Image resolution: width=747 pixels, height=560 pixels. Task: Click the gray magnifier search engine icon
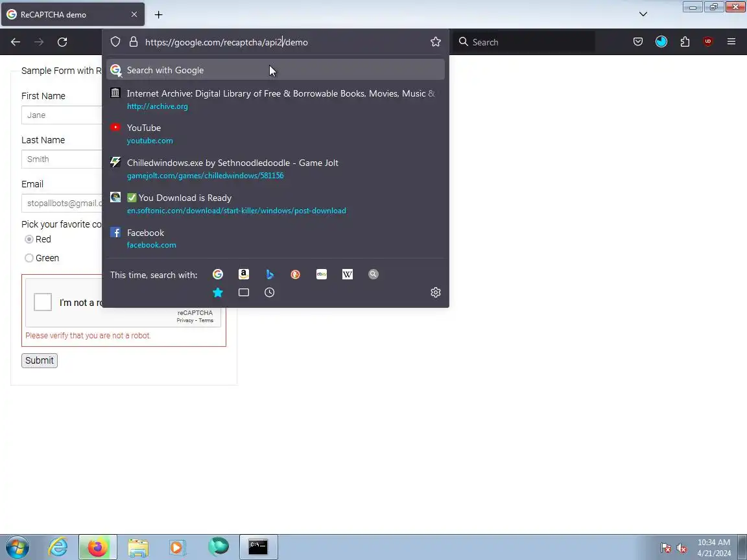(373, 274)
